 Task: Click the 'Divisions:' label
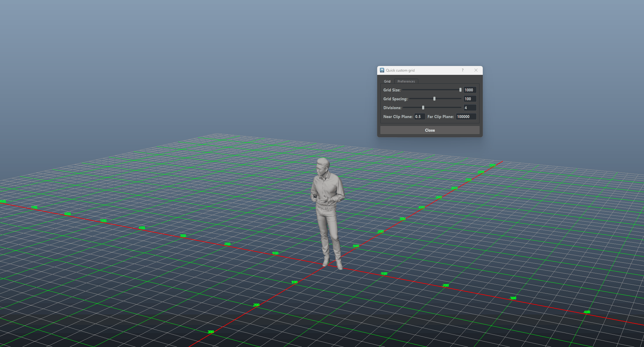tap(392, 108)
